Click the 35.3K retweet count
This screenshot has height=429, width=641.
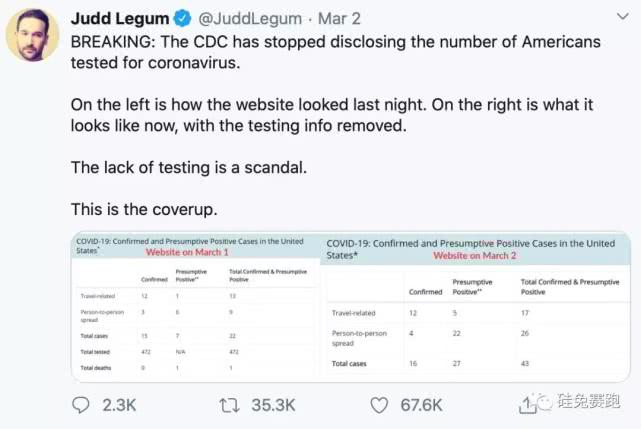point(272,405)
